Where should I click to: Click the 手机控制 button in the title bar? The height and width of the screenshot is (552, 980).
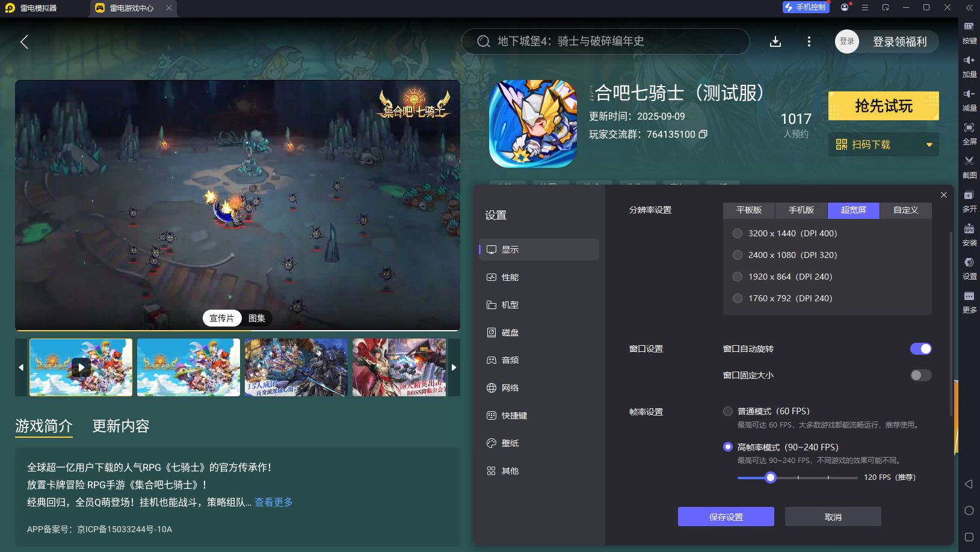pyautogui.click(x=806, y=7)
